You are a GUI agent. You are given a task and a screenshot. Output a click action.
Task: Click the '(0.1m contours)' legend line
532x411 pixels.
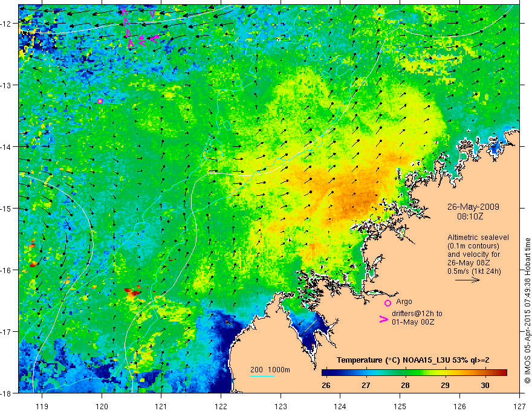473,246
